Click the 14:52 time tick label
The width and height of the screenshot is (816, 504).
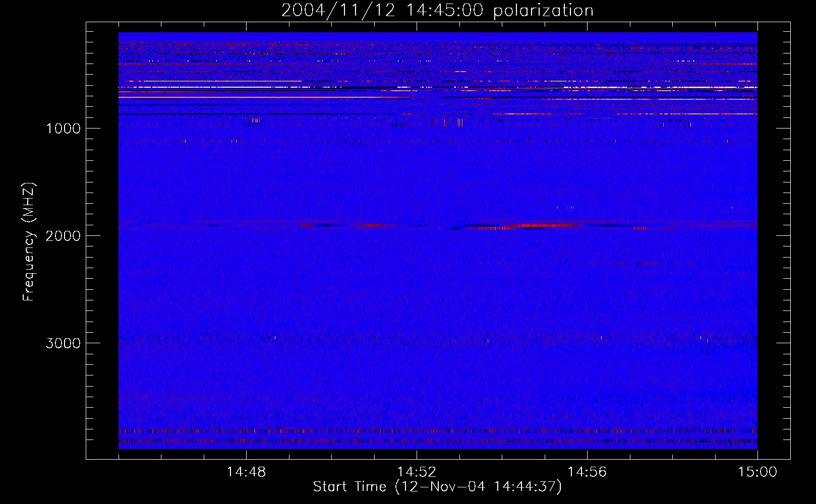point(417,472)
